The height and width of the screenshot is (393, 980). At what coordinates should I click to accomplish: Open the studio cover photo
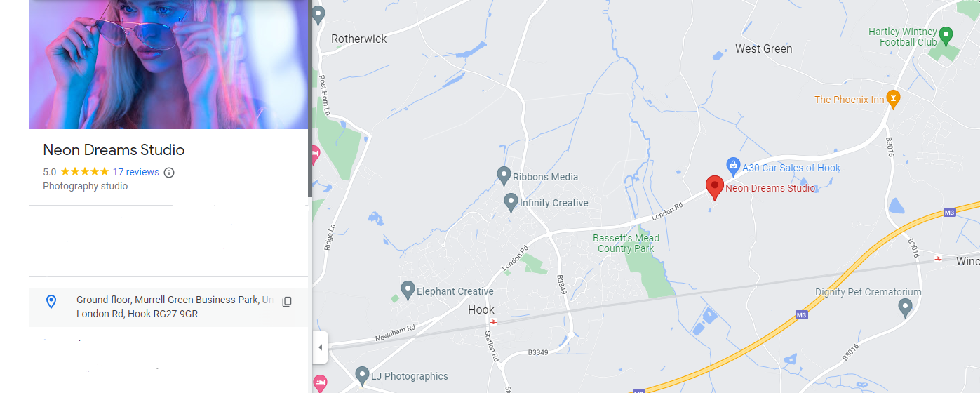(168, 65)
